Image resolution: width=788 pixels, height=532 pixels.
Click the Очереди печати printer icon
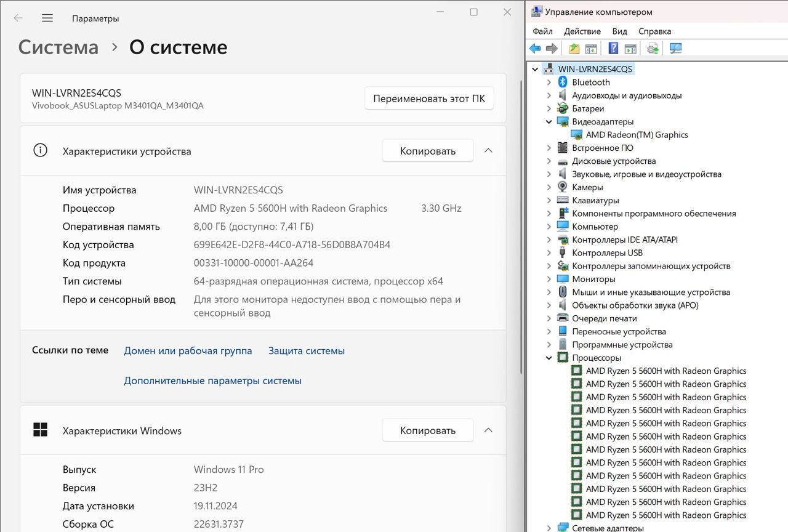562,318
